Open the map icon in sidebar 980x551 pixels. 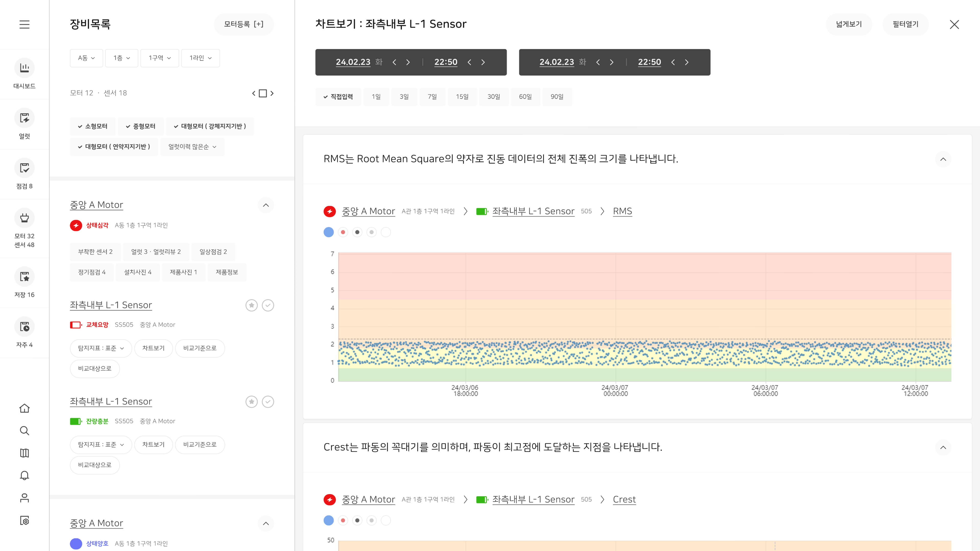click(24, 453)
